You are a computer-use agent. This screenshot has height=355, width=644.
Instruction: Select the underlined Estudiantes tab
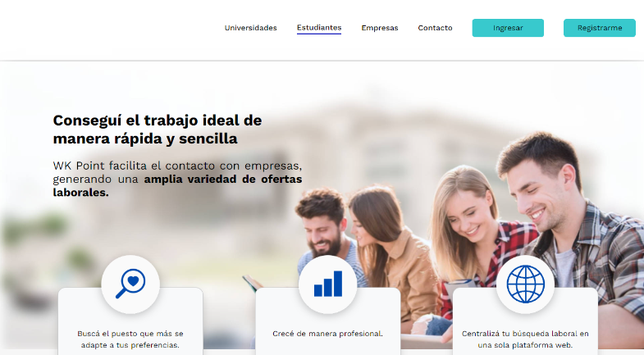[319, 28]
